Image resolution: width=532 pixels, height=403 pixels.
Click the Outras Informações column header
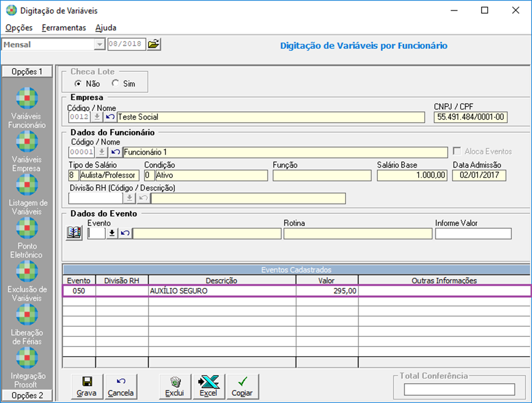[444, 280]
